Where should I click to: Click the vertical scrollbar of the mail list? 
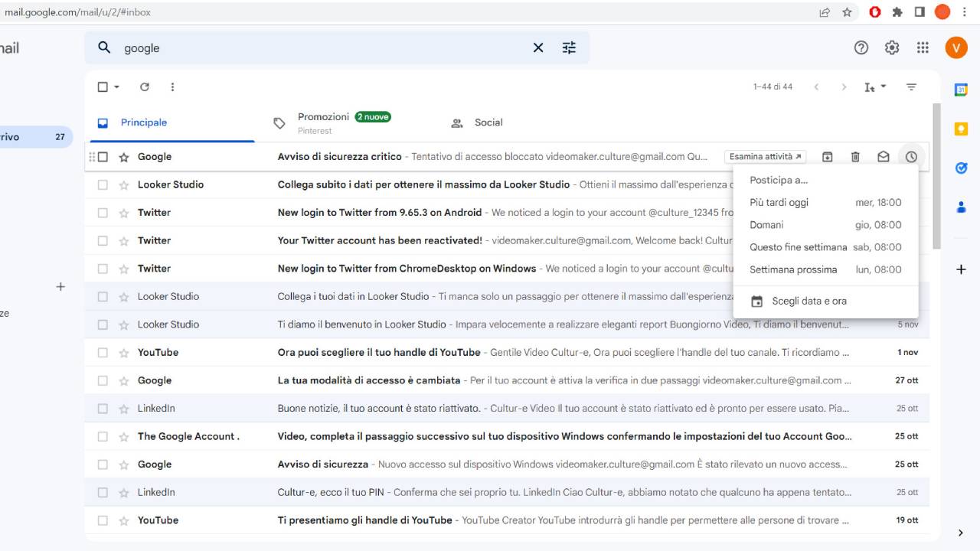(x=936, y=176)
